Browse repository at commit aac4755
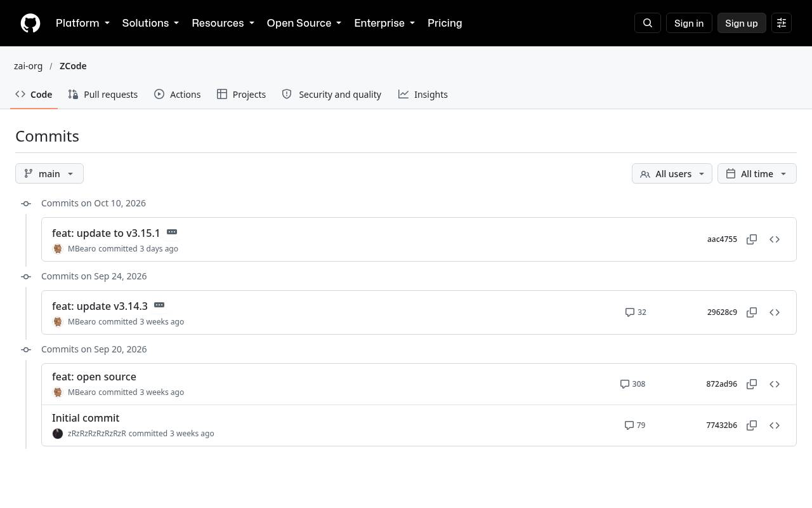Screen dimensions: 812x508 tap(775, 239)
